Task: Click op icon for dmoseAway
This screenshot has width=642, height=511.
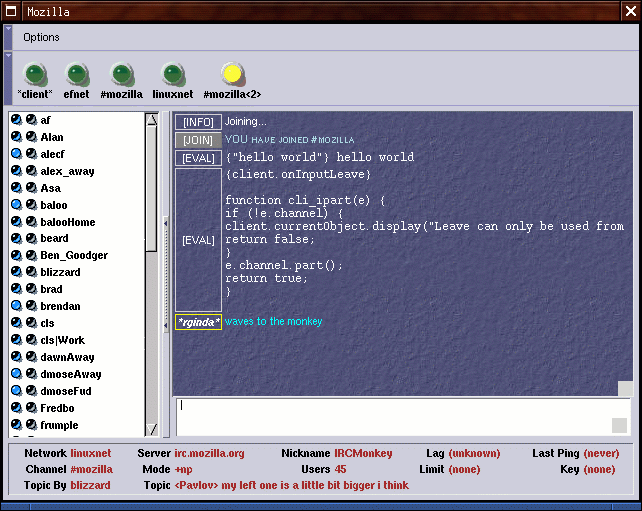Action: 16,373
